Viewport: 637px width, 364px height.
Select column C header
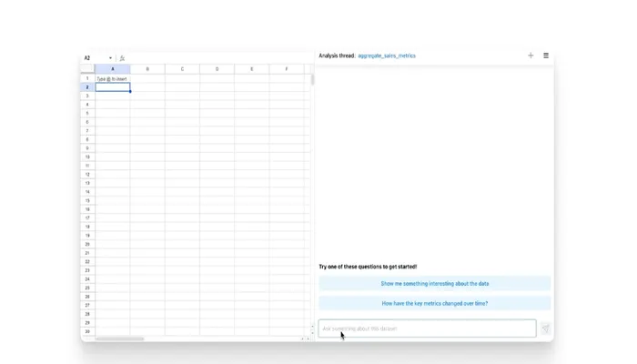click(x=182, y=69)
